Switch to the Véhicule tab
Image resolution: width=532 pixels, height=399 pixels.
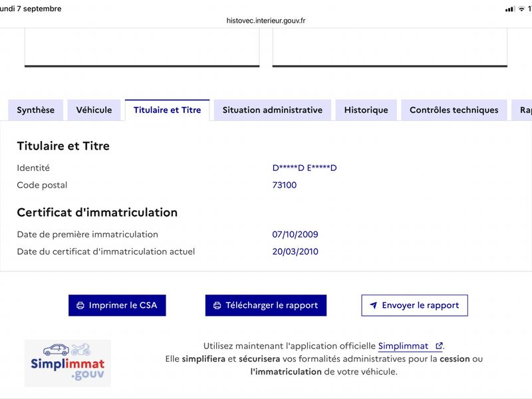pos(94,110)
